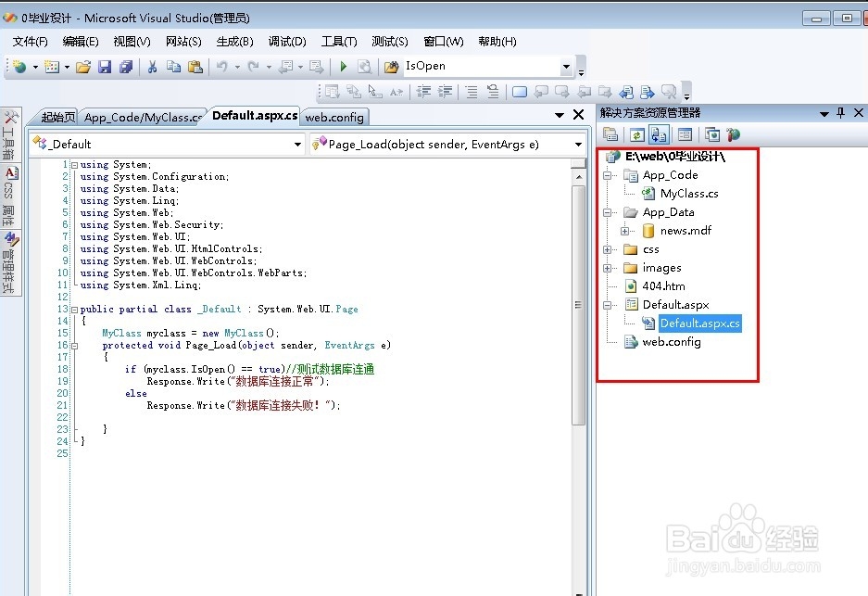The width and height of the screenshot is (868, 596).
Task: Select Default.aspx.cs in Solution Explorer tree
Action: (x=699, y=323)
